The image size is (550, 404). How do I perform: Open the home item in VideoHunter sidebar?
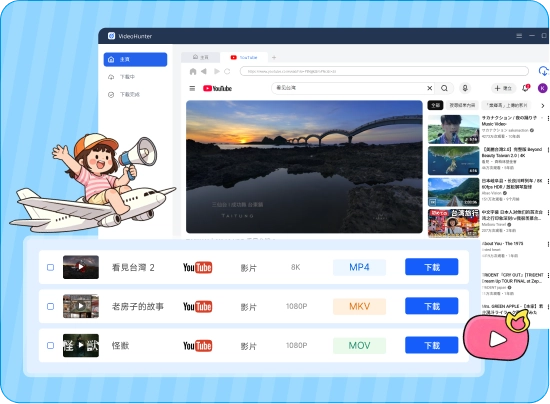click(x=135, y=59)
